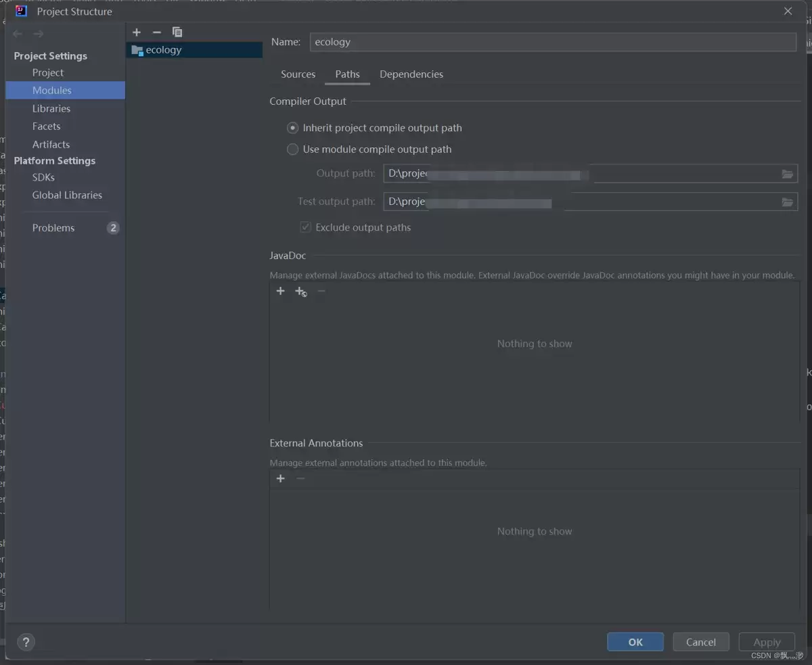Image resolution: width=812 pixels, height=665 pixels.
Task: Add JavaDoc URL with globe-plus icon
Action: tap(301, 292)
